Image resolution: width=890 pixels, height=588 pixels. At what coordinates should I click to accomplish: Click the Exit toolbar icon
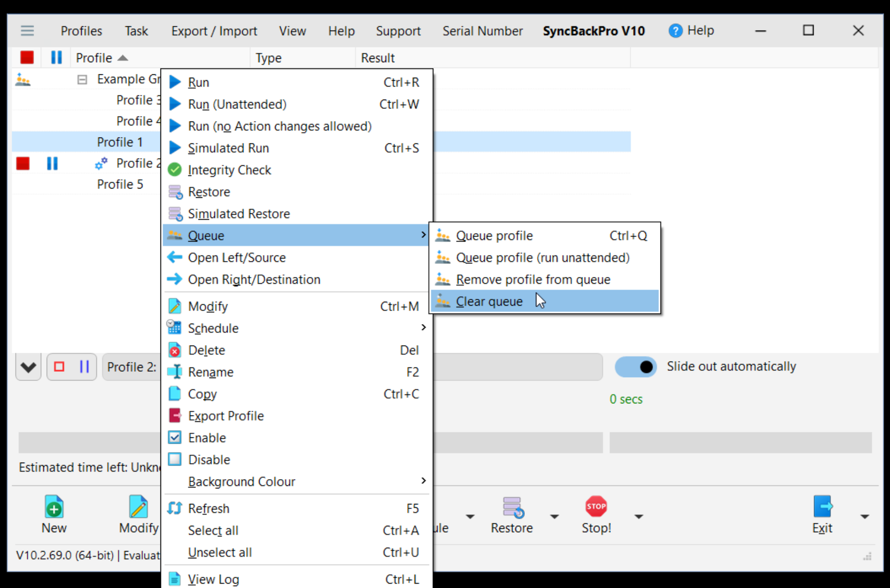pos(823,506)
